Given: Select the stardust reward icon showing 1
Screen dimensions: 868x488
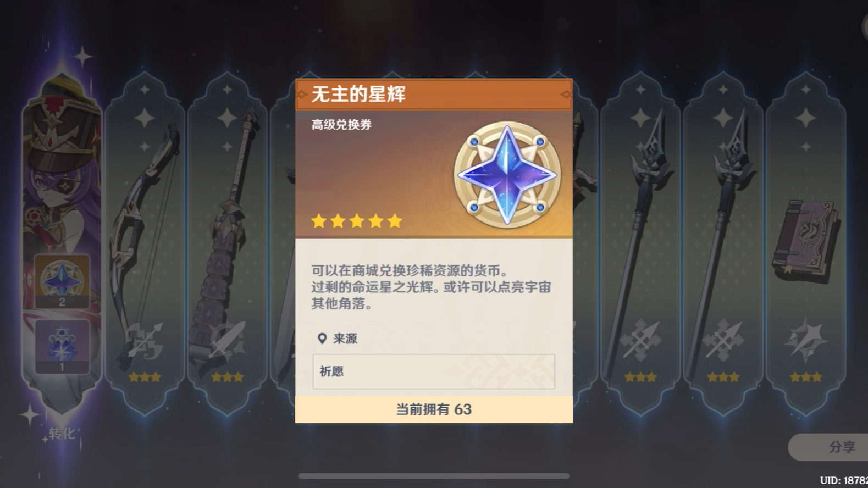Looking at the screenshot, I should point(62,347).
